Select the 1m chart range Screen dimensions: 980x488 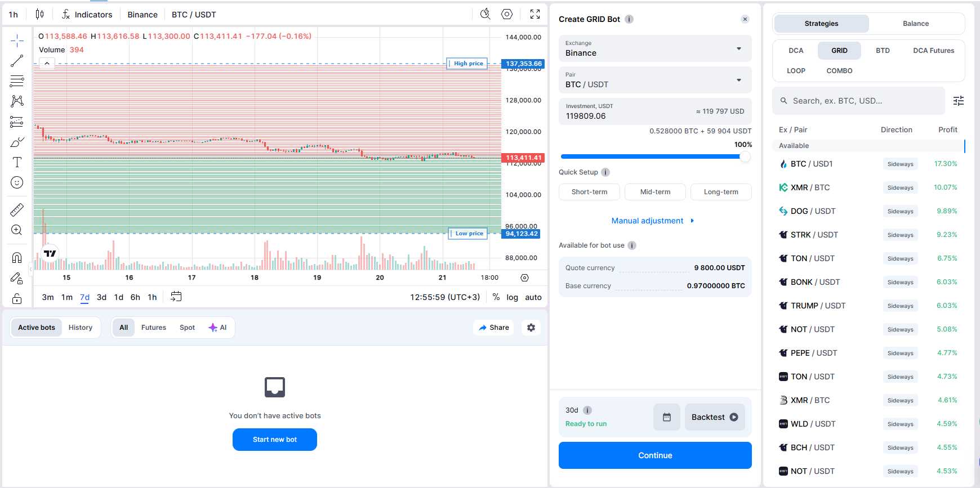(x=67, y=297)
